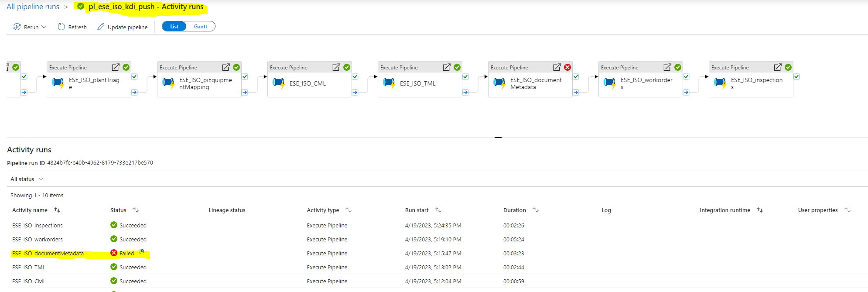
Task: Click completion arrow connector of ESE_ISO_TML node
Action: point(465,93)
